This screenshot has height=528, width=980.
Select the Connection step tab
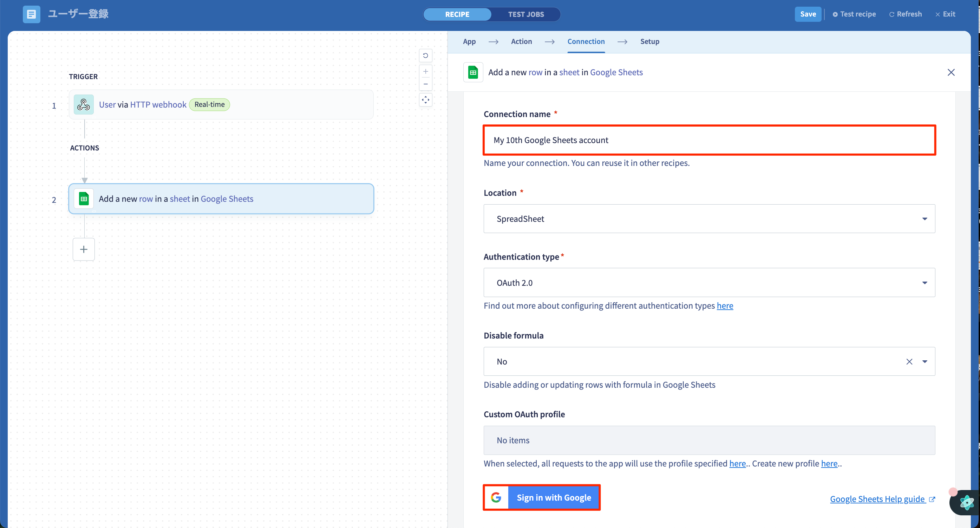click(x=586, y=41)
